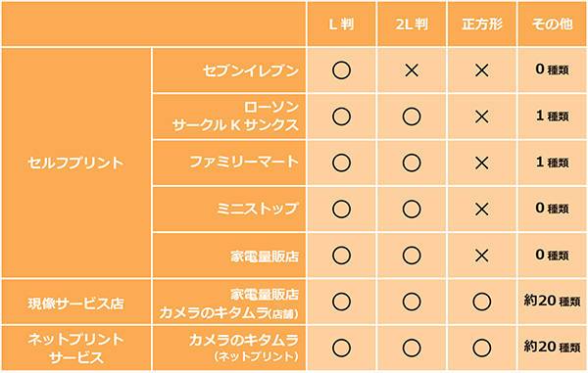Select the cross for ミニストップ 正方形

(x=481, y=209)
